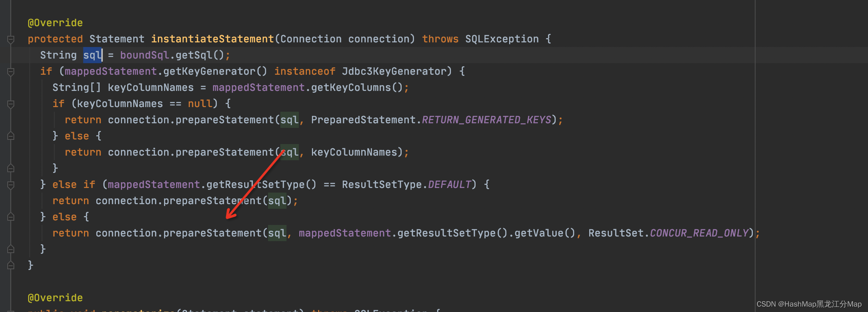Click the @Override annotation above instantiateStatement

pos(55,23)
